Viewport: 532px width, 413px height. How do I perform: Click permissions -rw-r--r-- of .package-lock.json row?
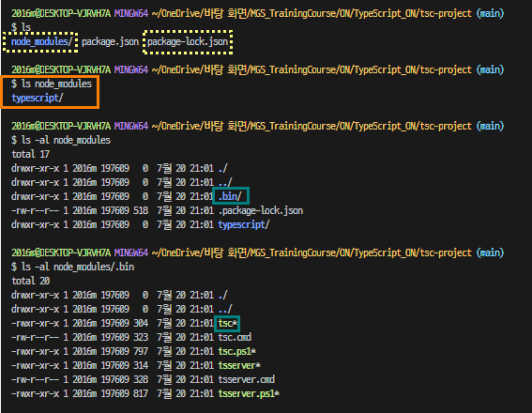[35, 210]
